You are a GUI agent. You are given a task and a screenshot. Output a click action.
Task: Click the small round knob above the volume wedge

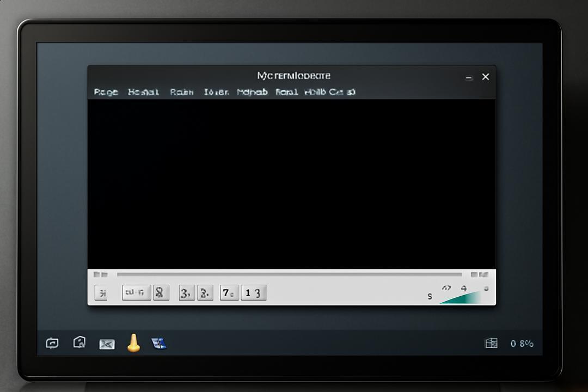pyautogui.click(x=486, y=289)
